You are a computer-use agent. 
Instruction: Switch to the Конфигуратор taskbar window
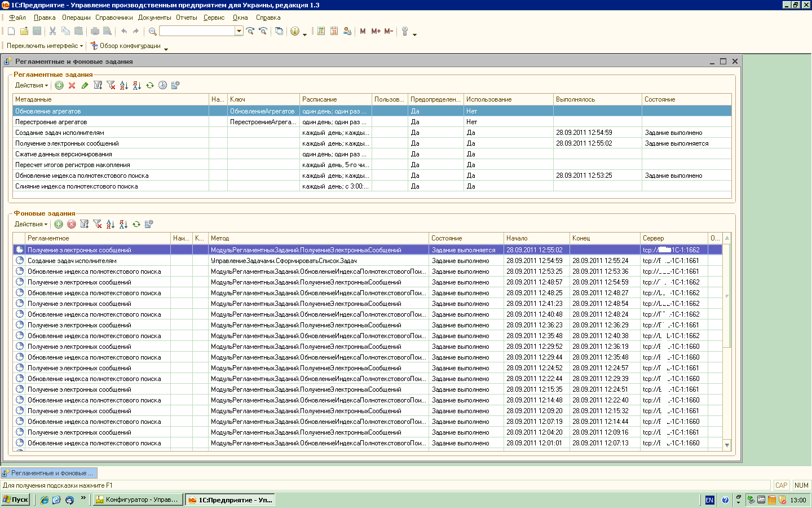click(x=138, y=500)
